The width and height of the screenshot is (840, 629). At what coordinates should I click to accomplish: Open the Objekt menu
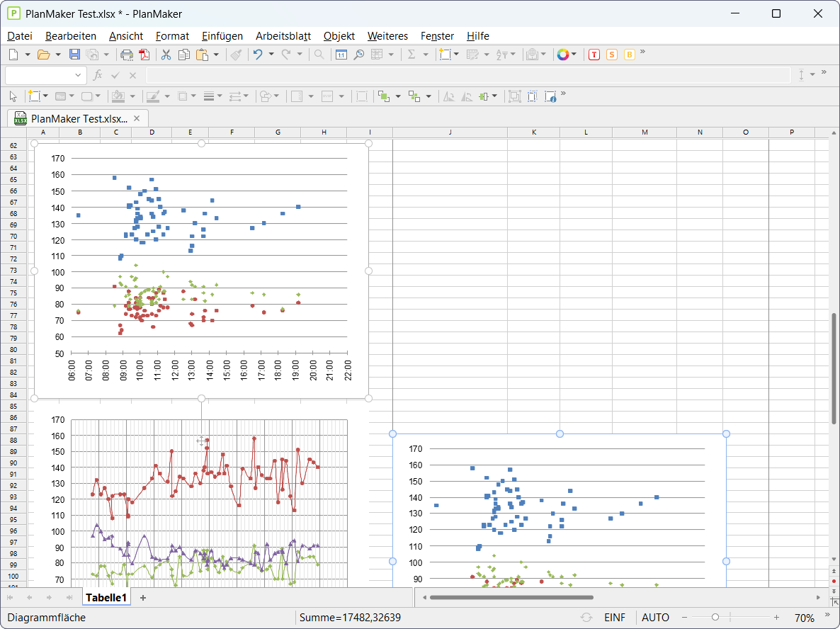(339, 36)
